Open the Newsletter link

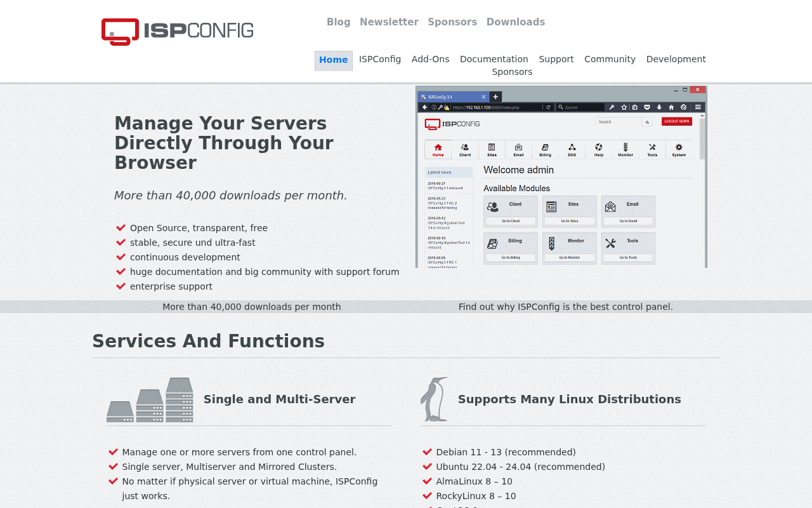tap(389, 22)
